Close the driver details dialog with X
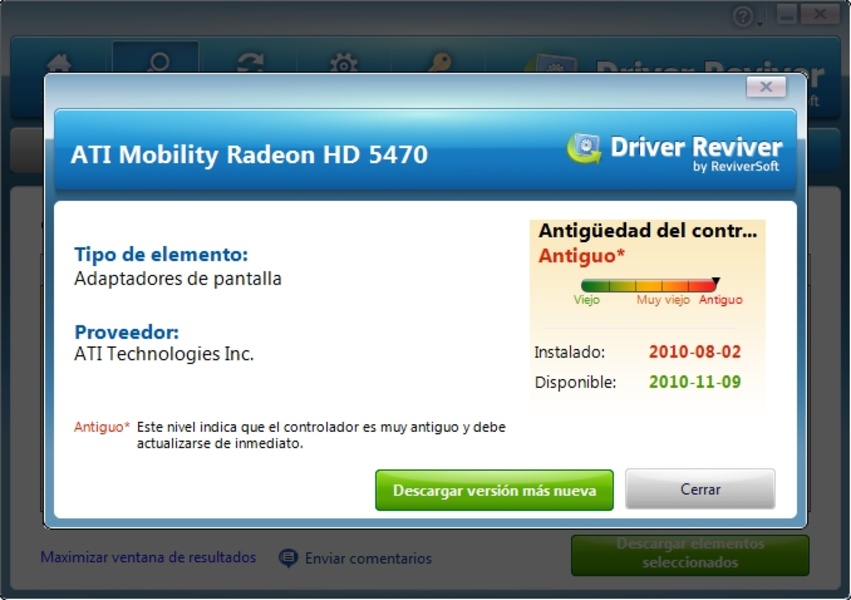 [766, 87]
